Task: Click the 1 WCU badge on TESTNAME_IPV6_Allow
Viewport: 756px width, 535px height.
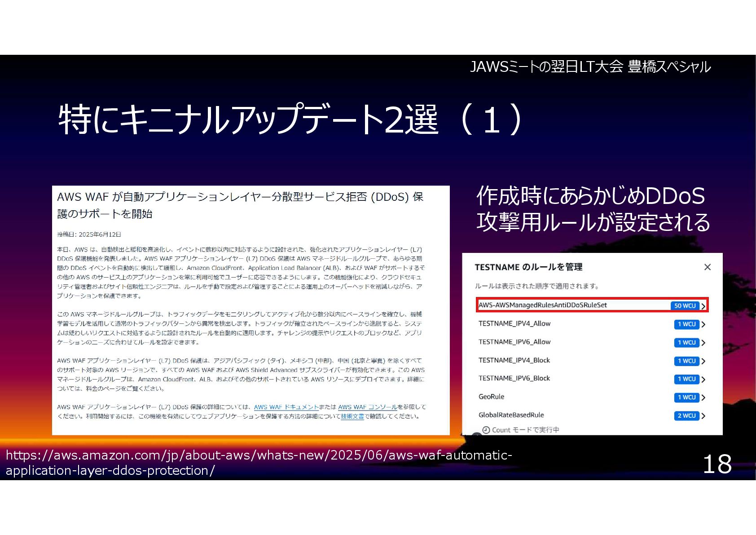Action: point(687,342)
